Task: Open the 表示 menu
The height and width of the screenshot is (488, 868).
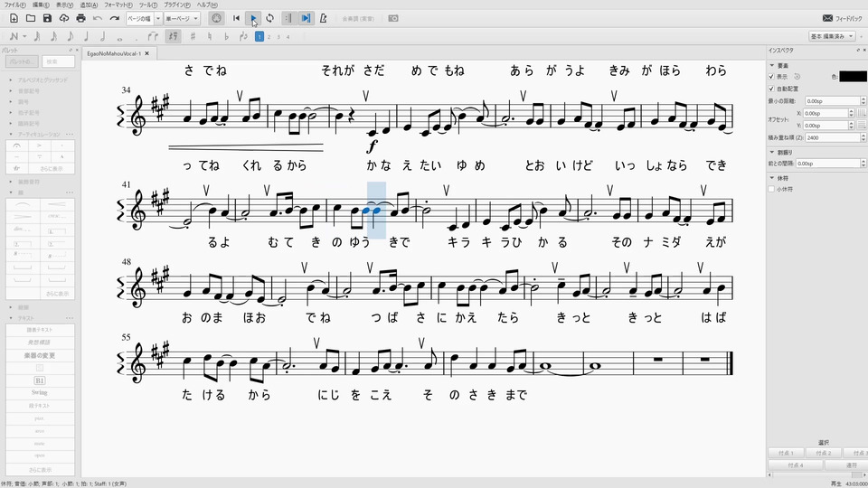Action: click(x=64, y=5)
